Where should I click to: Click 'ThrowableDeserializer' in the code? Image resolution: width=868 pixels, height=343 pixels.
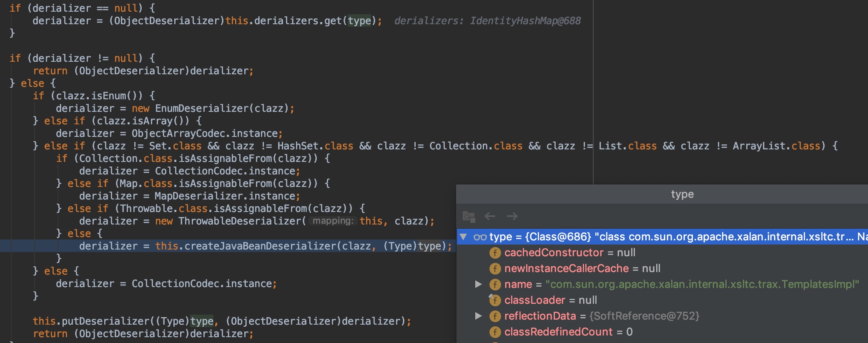tap(239, 221)
